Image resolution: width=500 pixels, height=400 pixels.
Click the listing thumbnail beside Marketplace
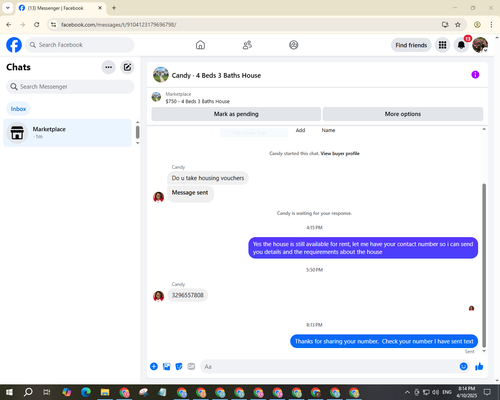[156, 97]
